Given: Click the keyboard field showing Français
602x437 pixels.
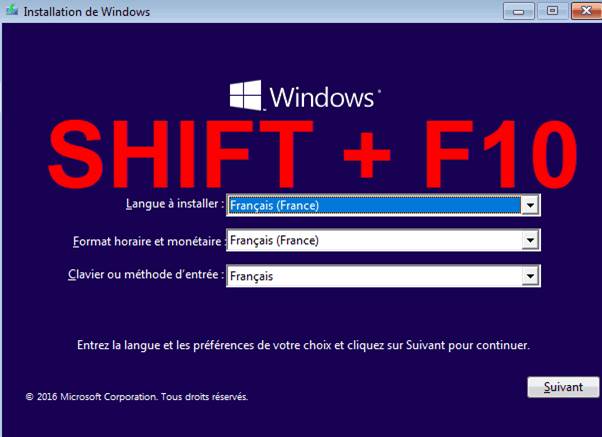Looking at the screenshot, I should [374, 276].
